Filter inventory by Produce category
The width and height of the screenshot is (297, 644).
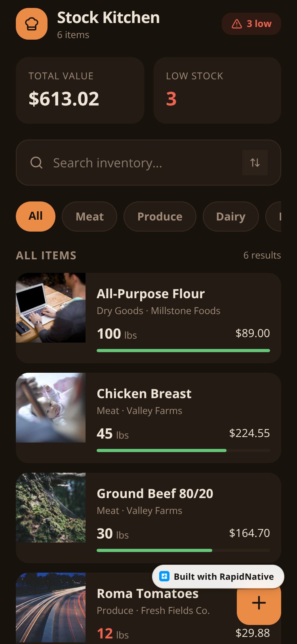tap(160, 217)
